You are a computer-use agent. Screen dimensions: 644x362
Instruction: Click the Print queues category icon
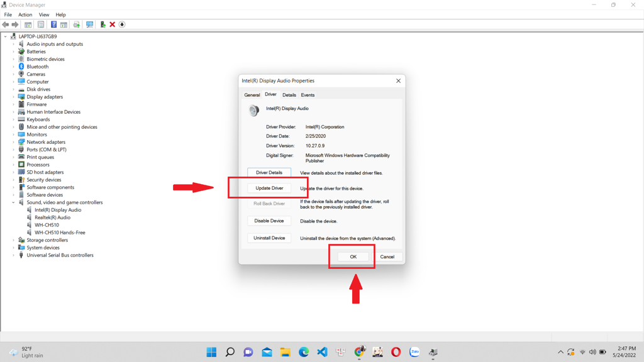(x=21, y=157)
